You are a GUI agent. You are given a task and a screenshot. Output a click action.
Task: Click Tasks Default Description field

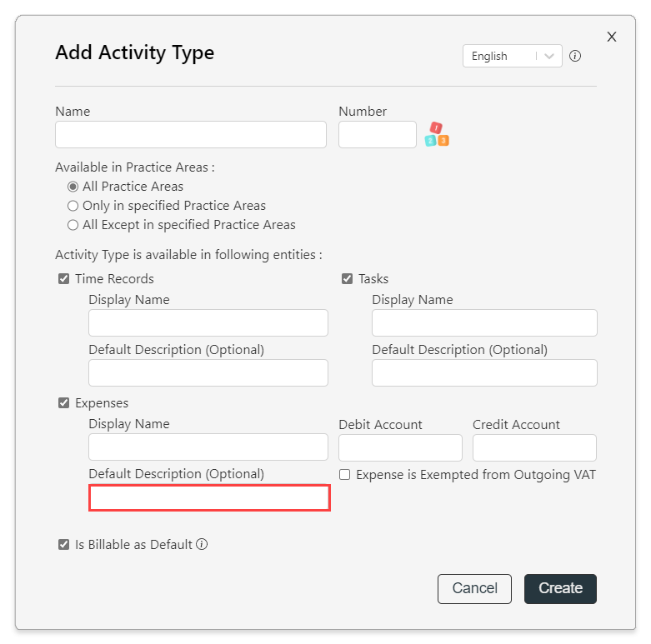[484, 372]
